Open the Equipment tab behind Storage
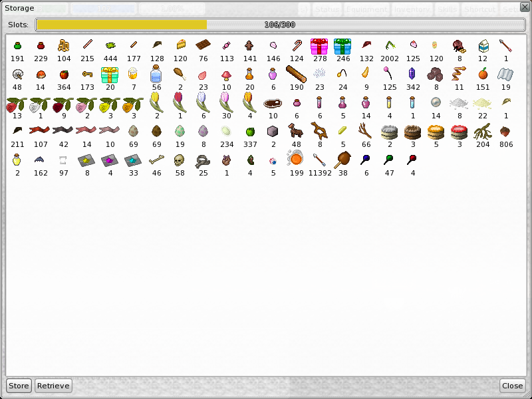This screenshot has width=532, height=399. click(x=366, y=9)
